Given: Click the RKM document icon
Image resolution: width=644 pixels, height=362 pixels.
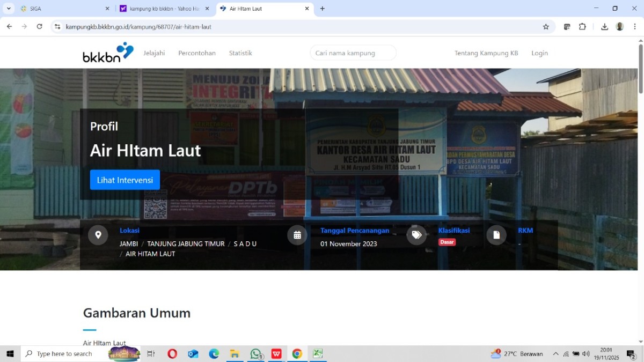Looking at the screenshot, I should [x=496, y=235].
